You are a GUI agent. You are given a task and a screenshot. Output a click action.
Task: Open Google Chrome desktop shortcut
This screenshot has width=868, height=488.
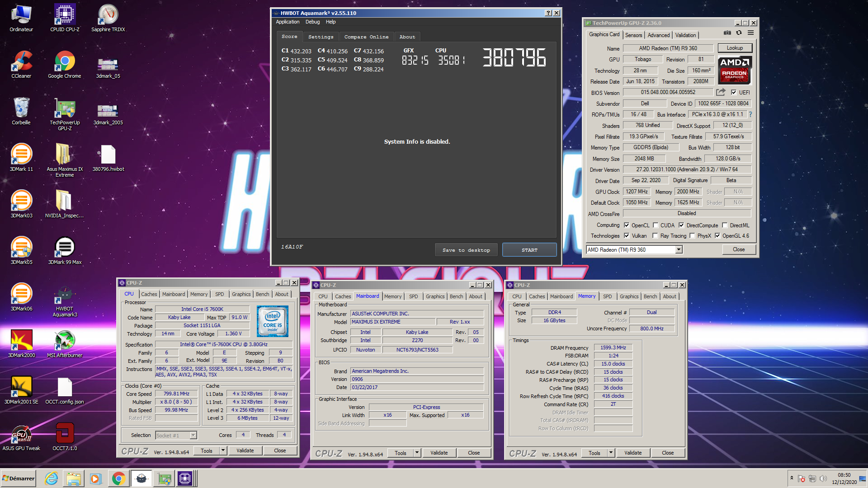click(65, 65)
